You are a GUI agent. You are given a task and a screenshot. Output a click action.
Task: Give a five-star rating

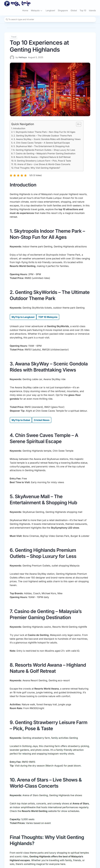tap(26, 176)
